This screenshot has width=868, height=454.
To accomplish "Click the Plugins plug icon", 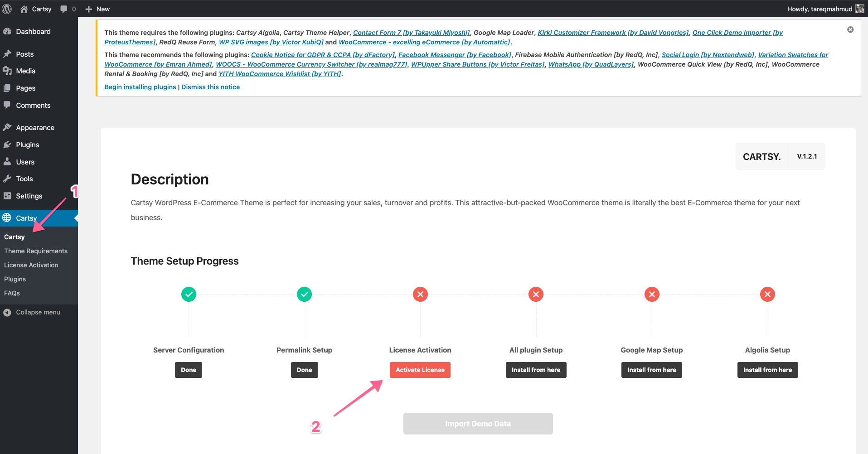I will coord(7,145).
